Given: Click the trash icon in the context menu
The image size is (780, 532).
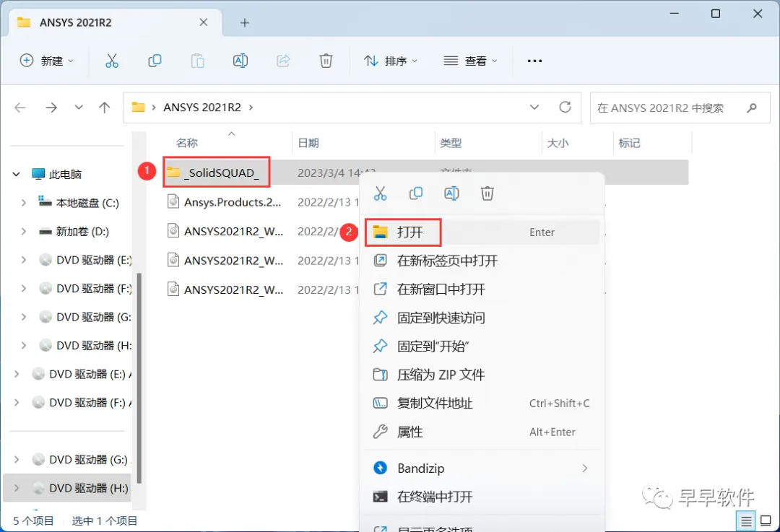Looking at the screenshot, I should [487, 193].
